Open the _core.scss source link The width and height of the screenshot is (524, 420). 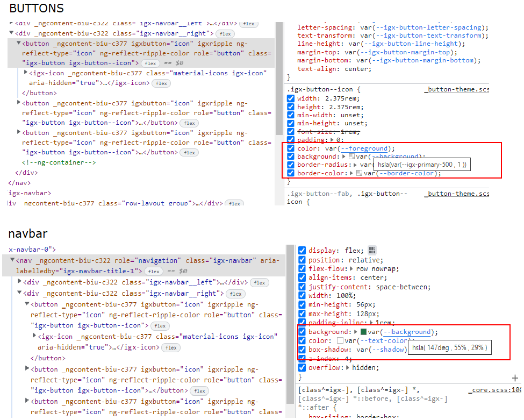[494, 390]
